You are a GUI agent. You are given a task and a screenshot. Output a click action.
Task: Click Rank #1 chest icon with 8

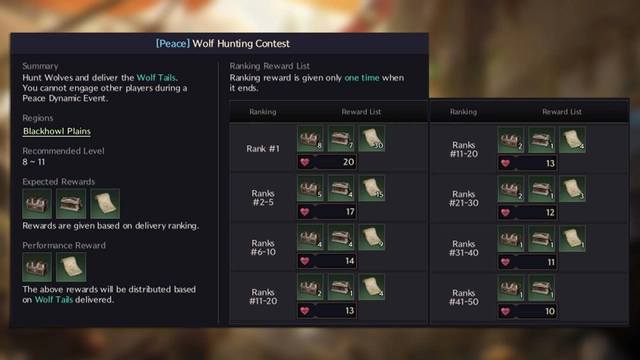click(310, 138)
